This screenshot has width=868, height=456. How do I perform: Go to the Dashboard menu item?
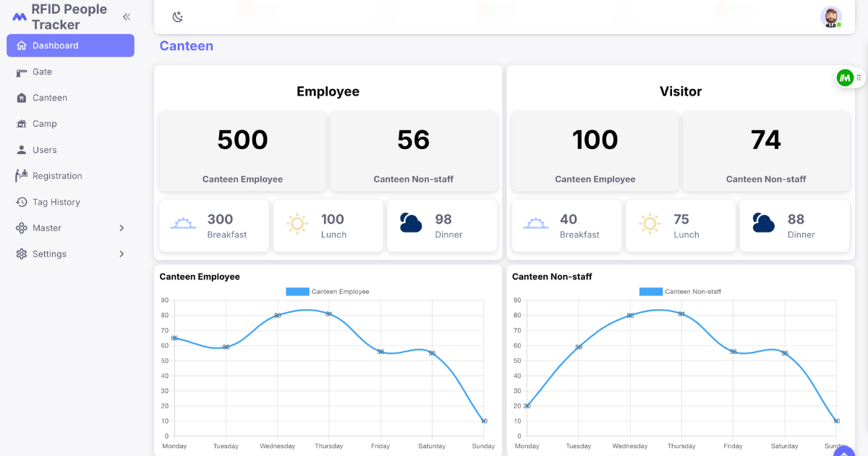[x=70, y=46]
